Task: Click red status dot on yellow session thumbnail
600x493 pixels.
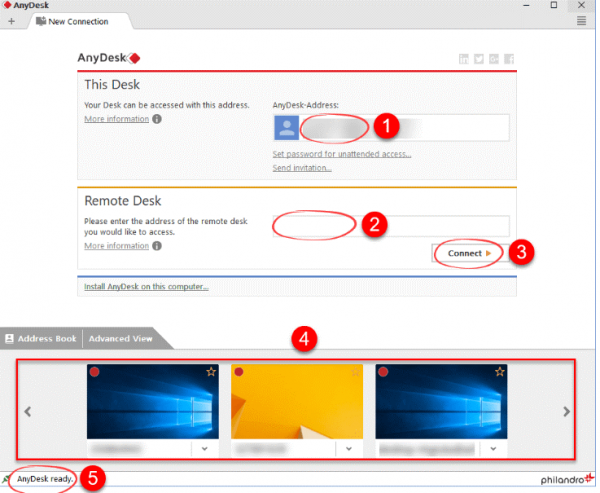Action: (239, 372)
